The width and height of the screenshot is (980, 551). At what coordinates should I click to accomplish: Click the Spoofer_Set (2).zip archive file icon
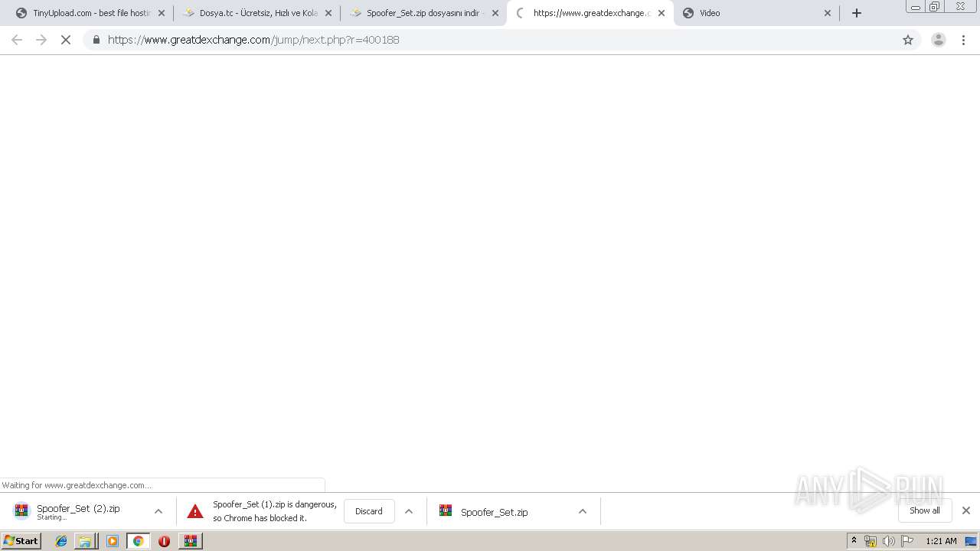click(21, 510)
